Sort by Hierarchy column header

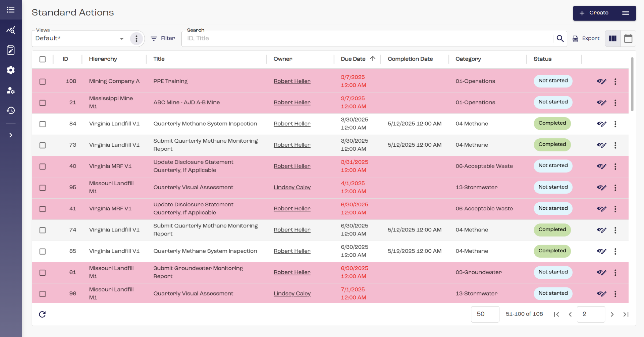tap(103, 59)
